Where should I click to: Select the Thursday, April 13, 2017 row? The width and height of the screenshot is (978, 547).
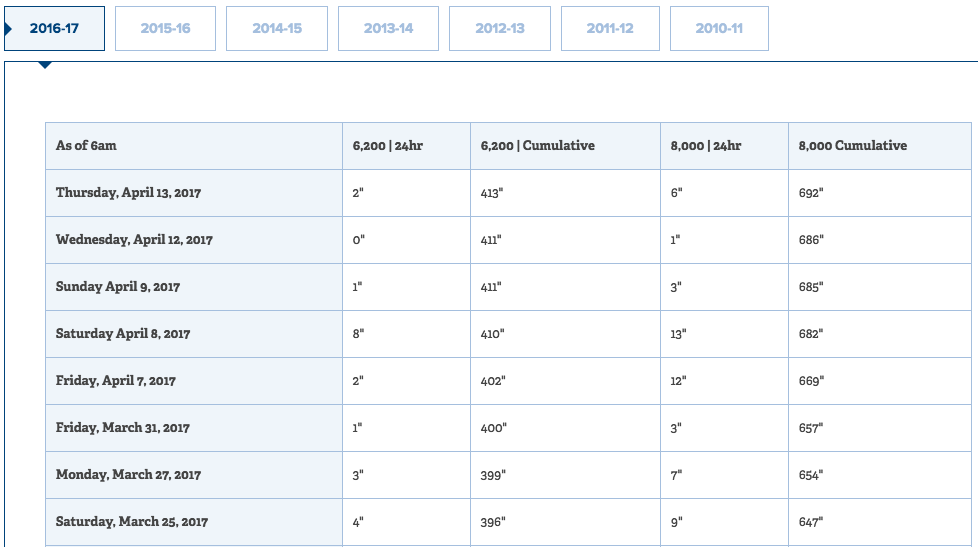coord(508,193)
